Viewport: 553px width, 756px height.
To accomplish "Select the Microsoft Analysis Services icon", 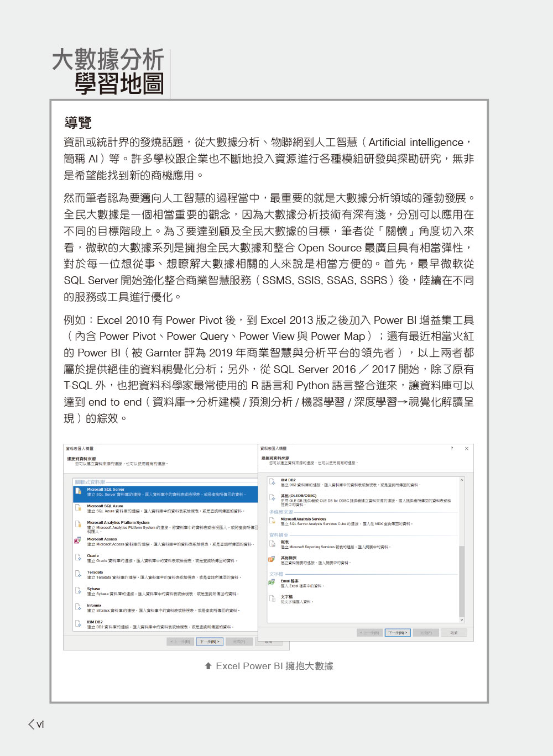I will pyautogui.click(x=272, y=521).
